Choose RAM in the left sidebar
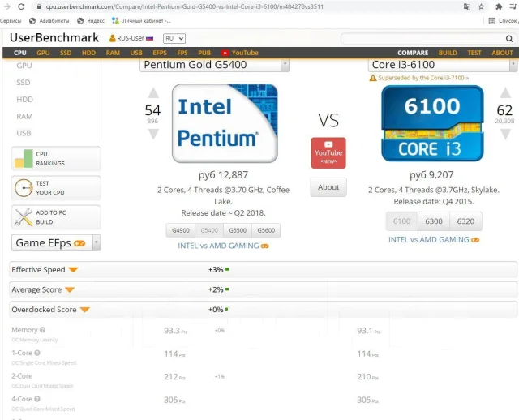 [x=24, y=116]
